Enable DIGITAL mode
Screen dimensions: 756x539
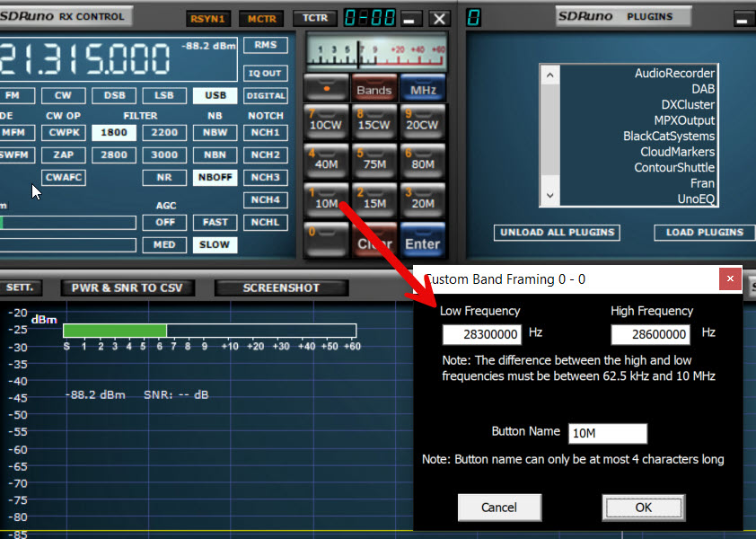coord(266,95)
